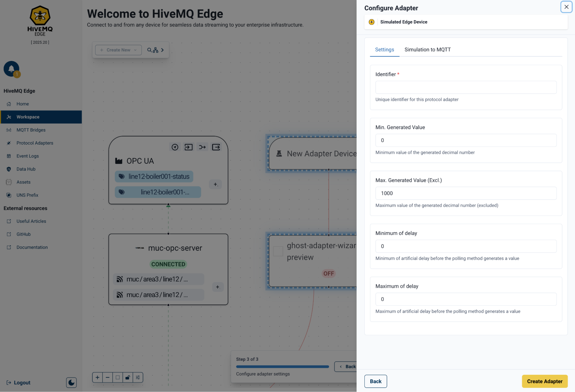The width and height of the screenshot is (575, 392).
Task: Click the Create Adapter button
Action: [544, 381]
